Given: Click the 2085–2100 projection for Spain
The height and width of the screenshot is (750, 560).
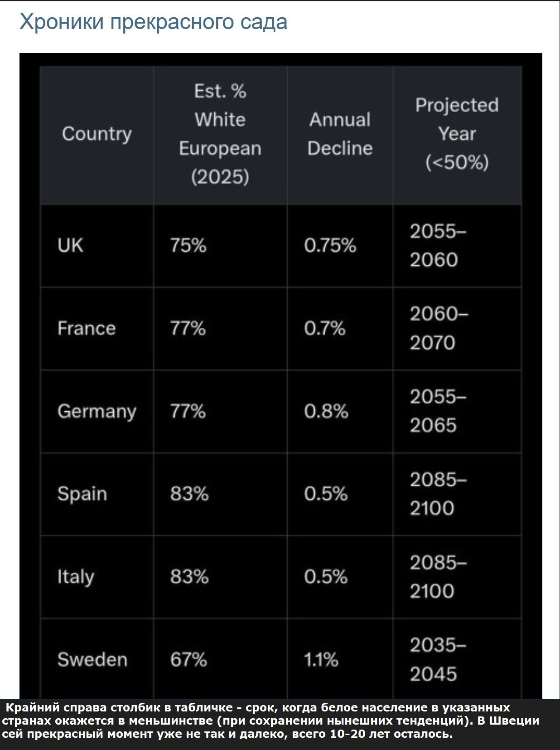Looking at the screenshot, I should click(x=438, y=494).
